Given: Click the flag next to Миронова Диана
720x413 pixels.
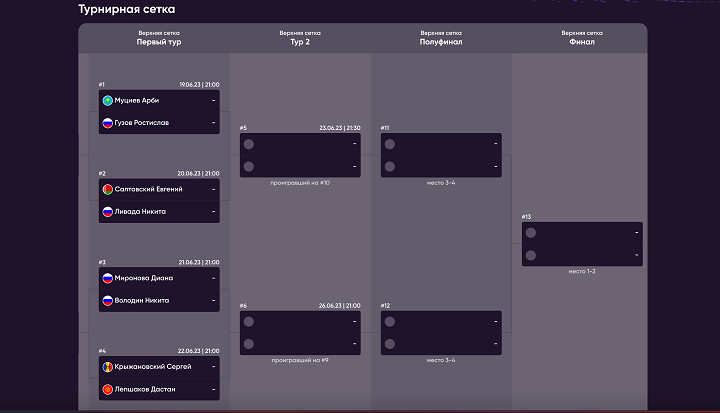Looking at the screenshot, I should point(107,278).
